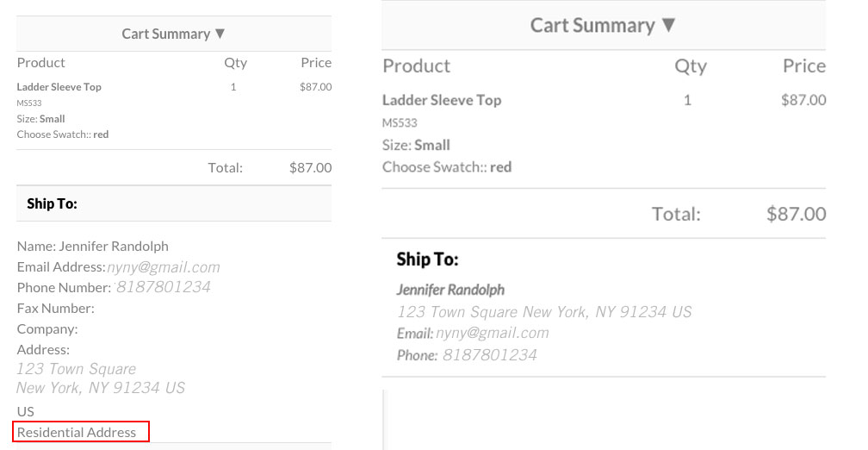
Task: Click the left Total $87.00 amount
Action: 311,168
